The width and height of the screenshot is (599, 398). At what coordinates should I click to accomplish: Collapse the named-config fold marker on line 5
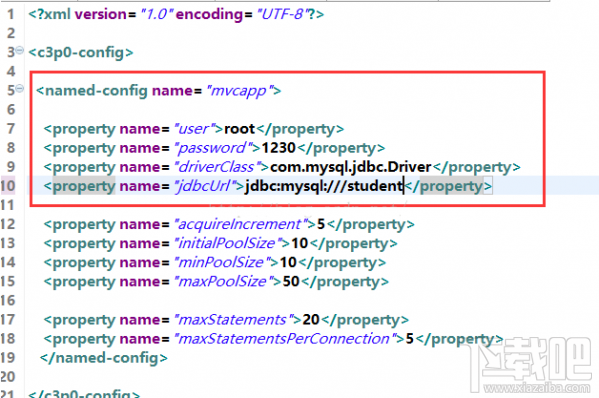coord(19,89)
